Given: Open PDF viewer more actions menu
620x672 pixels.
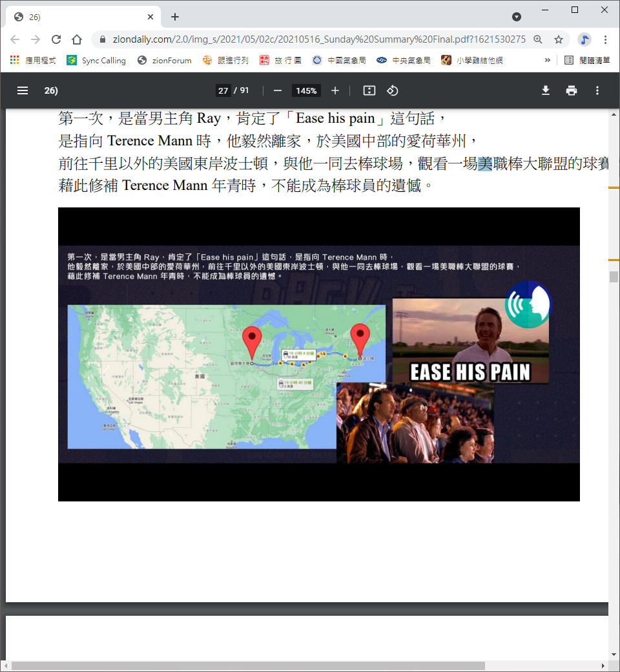Looking at the screenshot, I should 597,90.
